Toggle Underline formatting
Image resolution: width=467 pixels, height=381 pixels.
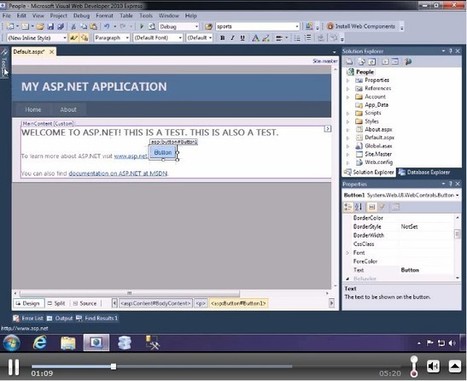[x=242, y=38]
